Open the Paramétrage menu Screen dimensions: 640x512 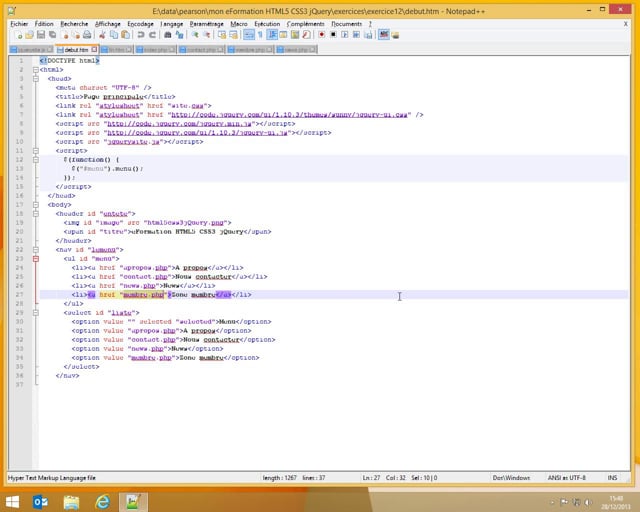pos(207,24)
